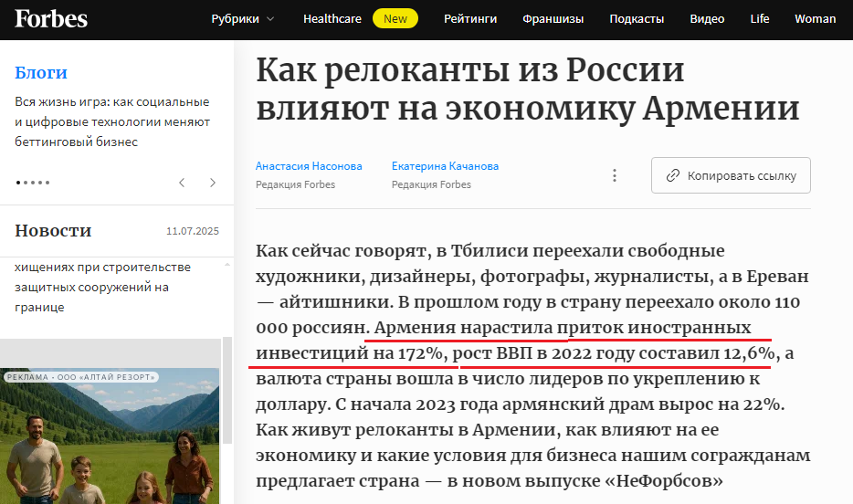
Task: Click the РЕКЛАМА ООО «АЛТАЙ РЕЗОРТ» label
Action: click(x=81, y=377)
